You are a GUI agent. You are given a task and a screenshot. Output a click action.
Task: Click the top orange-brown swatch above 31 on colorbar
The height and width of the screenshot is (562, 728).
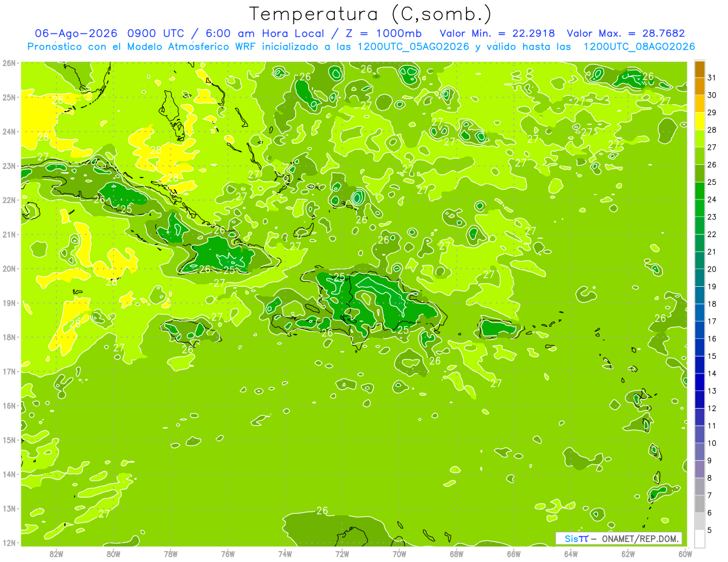[699, 69]
